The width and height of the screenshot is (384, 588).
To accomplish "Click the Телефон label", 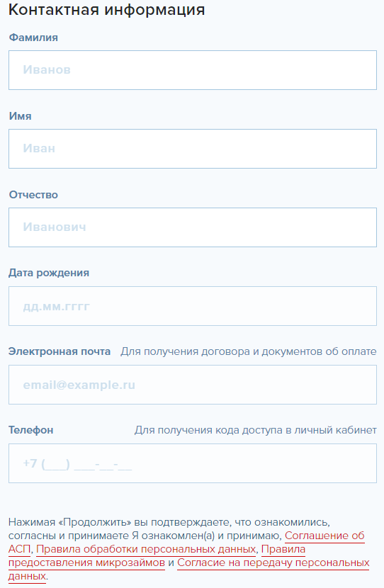I will point(30,430).
